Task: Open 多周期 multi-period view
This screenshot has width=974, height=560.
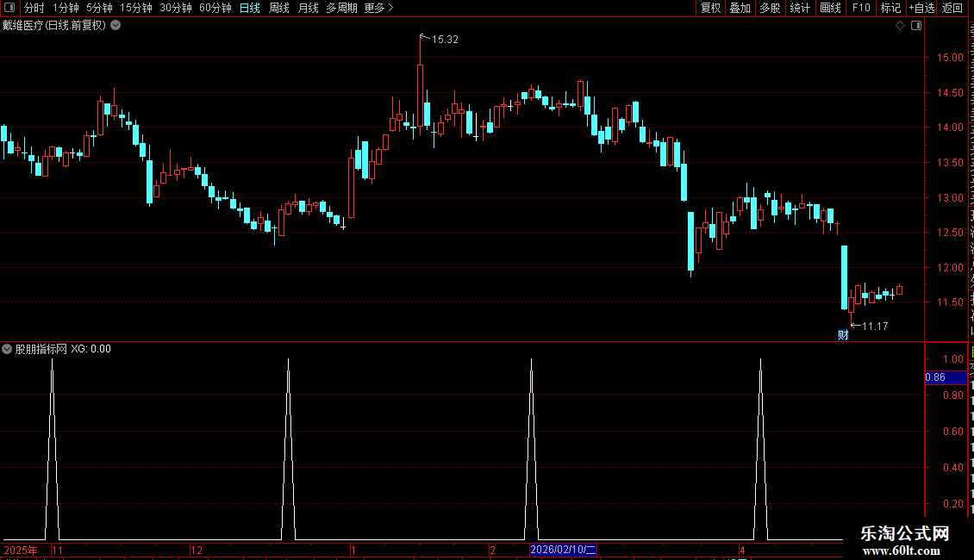Action: pos(341,8)
